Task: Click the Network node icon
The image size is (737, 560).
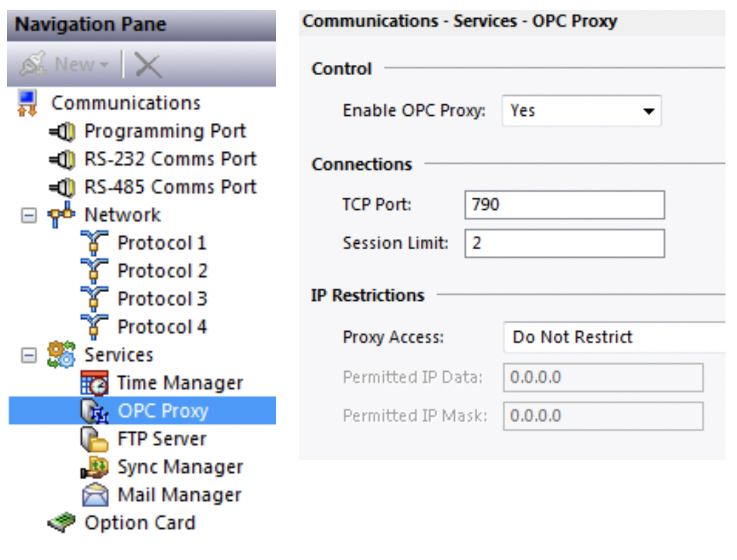Action: 61,214
